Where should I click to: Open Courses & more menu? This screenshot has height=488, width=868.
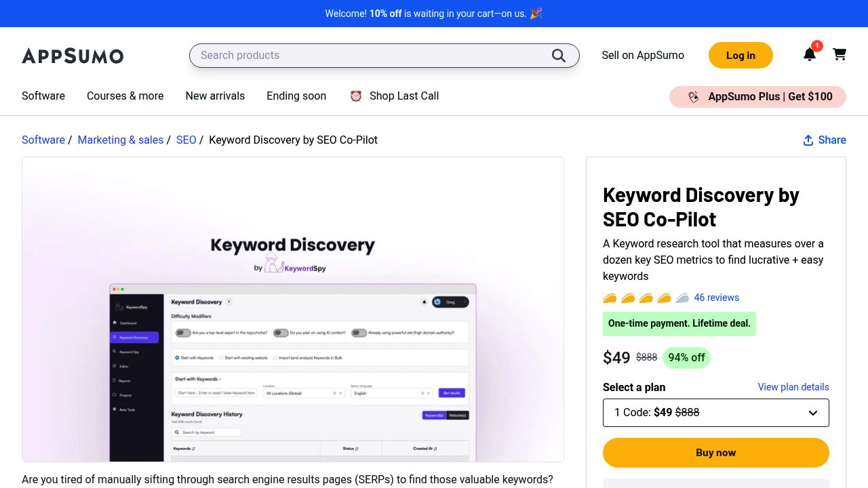(x=125, y=96)
